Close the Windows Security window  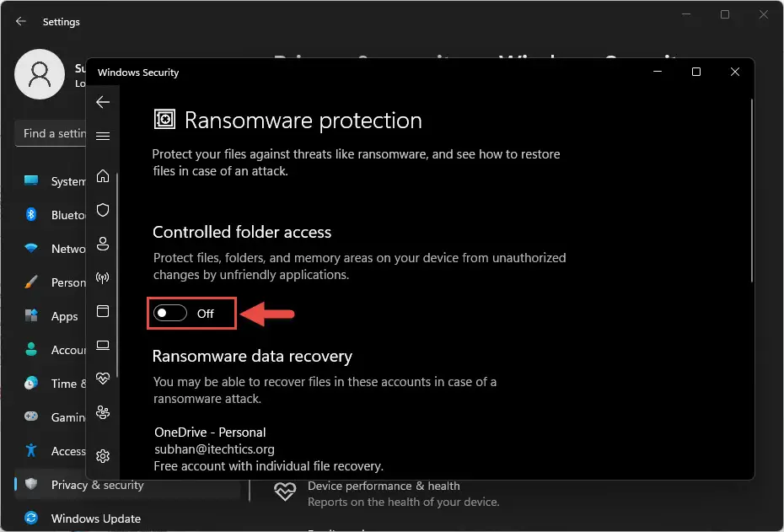click(x=734, y=72)
